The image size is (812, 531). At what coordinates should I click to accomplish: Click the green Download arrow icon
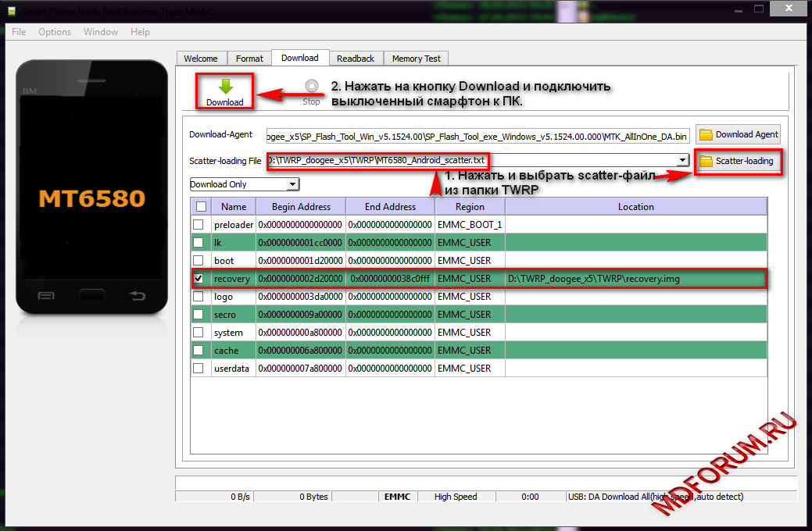tap(225, 87)
